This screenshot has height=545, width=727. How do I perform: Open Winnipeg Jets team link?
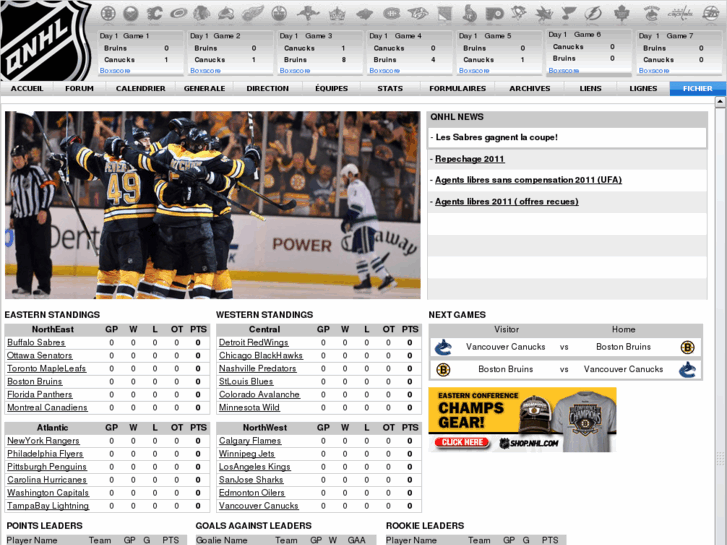click(247, 454)
